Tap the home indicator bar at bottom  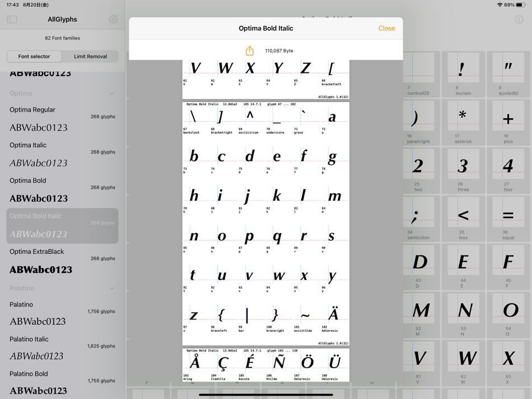(x=266, y=395)
